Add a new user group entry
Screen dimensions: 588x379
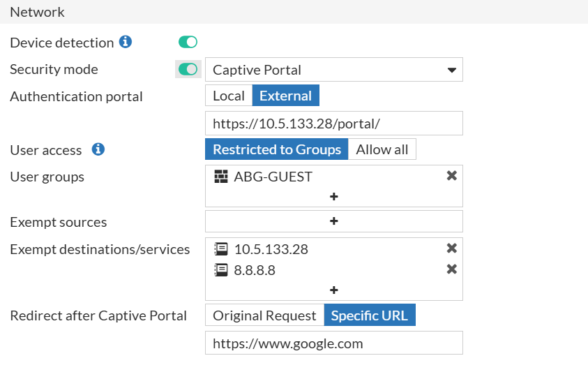333,197
